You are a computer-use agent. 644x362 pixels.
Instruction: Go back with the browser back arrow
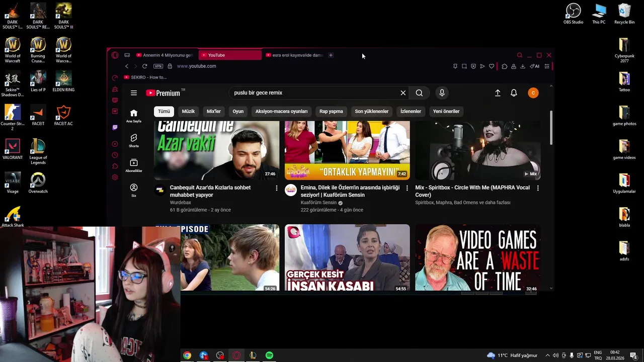(127, 66)
